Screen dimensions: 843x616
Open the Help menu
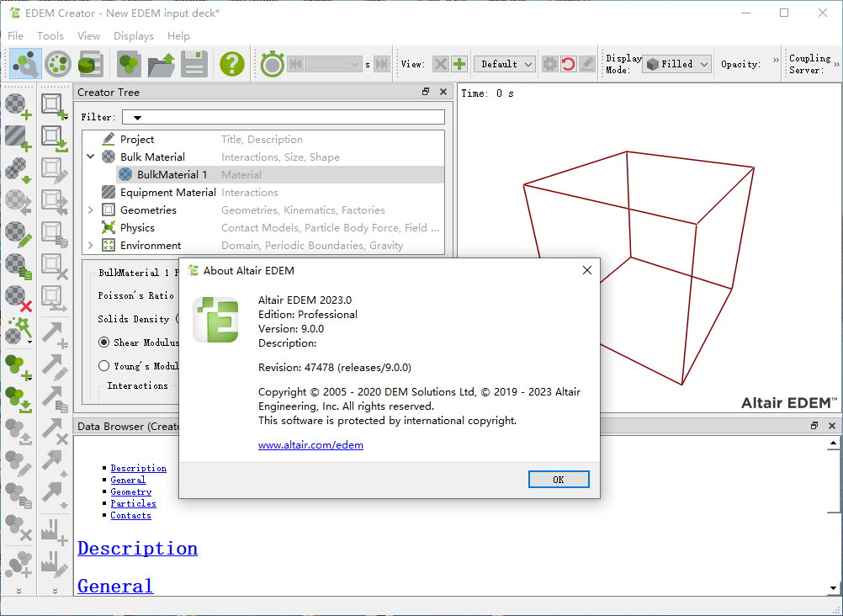coord(178,35)
